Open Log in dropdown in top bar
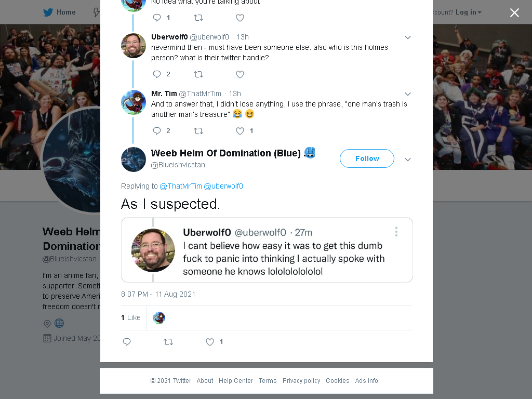This screenshot has width=532, height=399. [x=468, y=12]
